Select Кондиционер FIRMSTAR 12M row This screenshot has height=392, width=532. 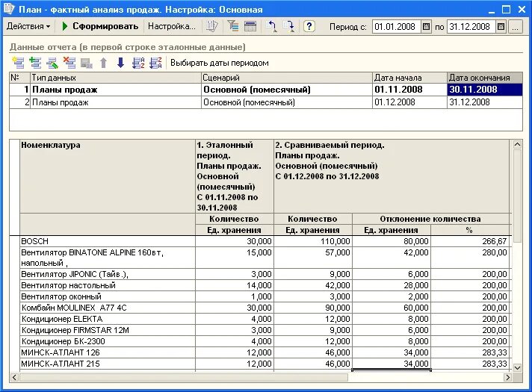pyautogui.click(x=108, y=330)
